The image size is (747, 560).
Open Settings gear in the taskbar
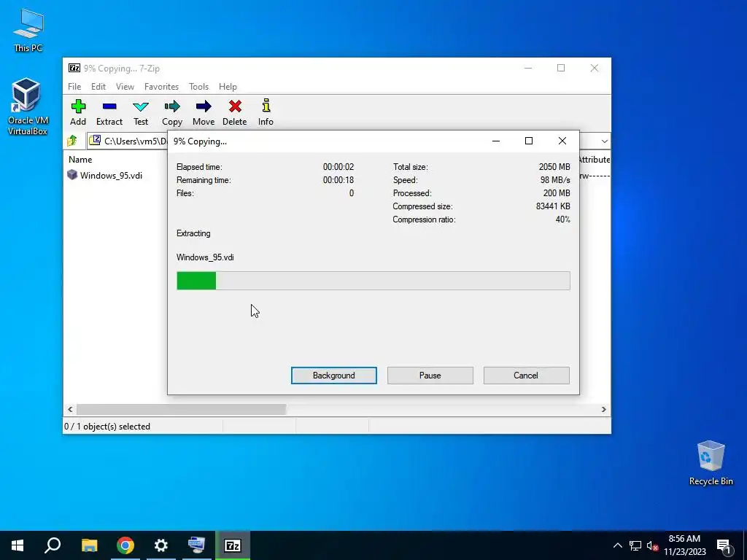tap(161, 545)
